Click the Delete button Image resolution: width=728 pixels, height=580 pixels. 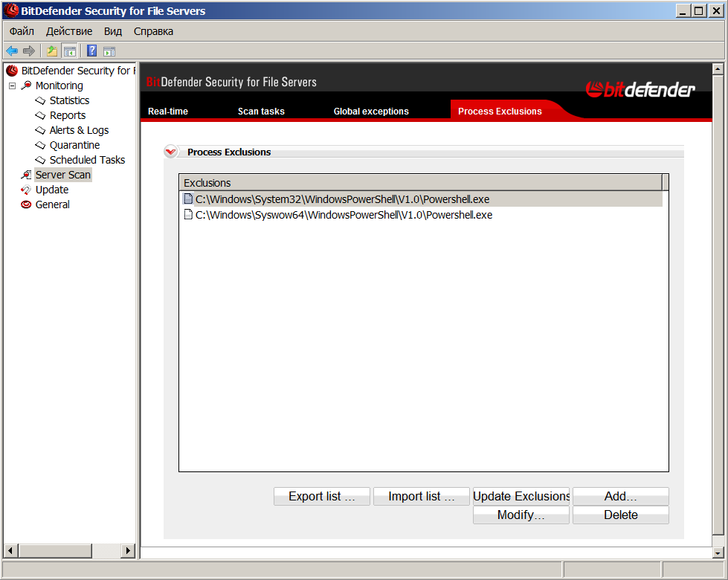tap(621, 515)
